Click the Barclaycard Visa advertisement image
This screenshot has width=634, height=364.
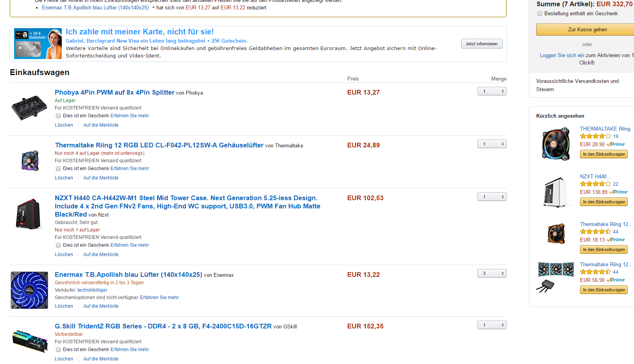click(x=38, y=43)
